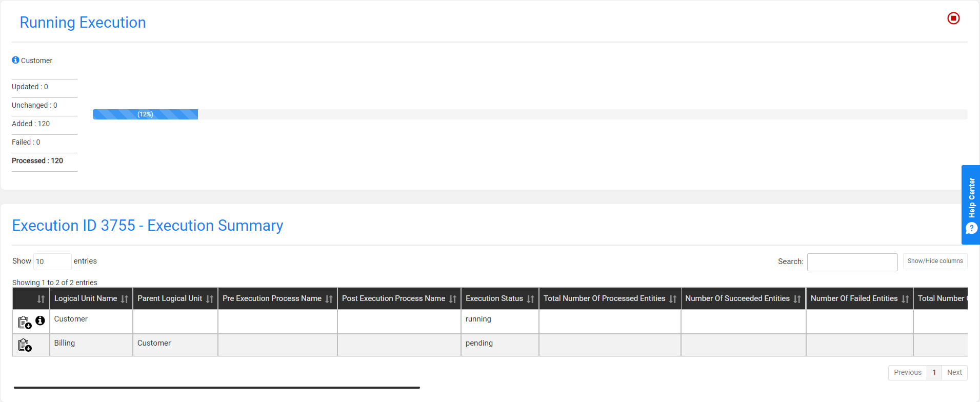Click the horizontal table scrollbar

coord(216,388)
